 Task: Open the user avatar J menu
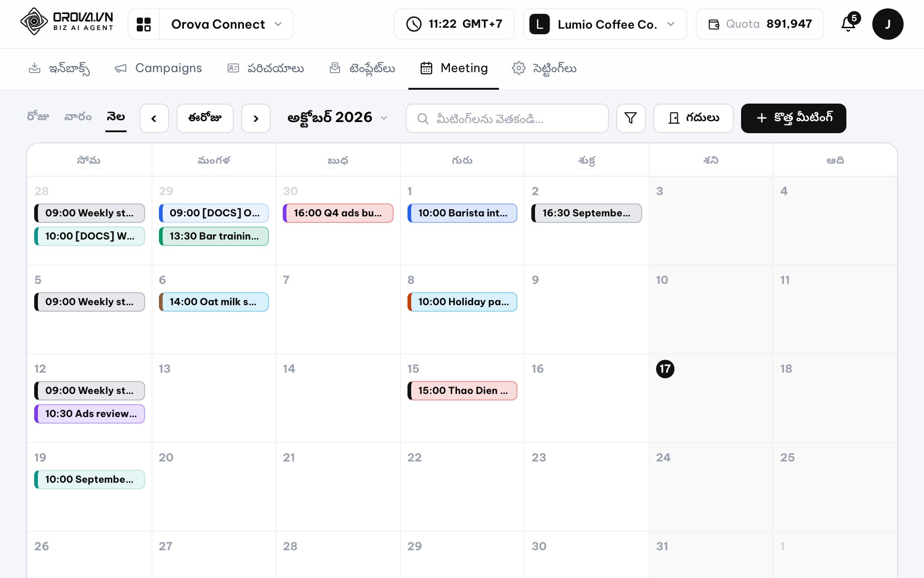[888, 24]
